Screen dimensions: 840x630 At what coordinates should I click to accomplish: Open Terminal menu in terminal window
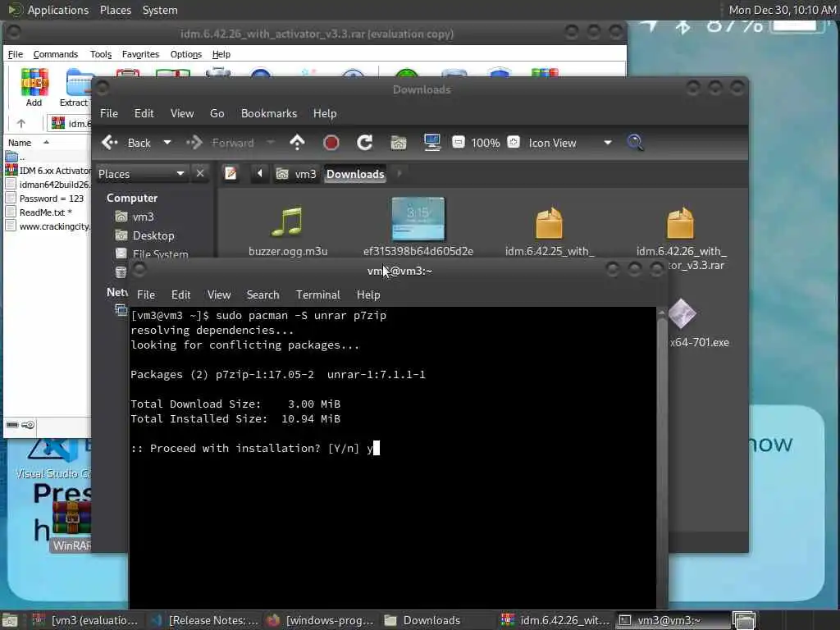(x=317, y=294)
